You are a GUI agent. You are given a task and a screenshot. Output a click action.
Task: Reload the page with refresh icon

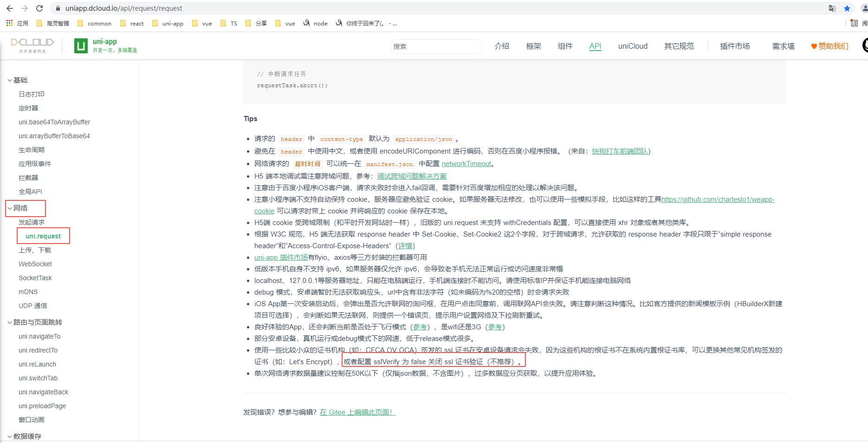[x=39, y=8]
